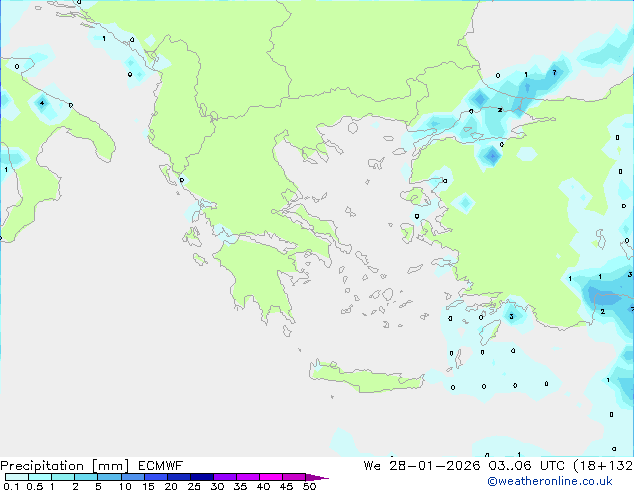Pick the 20–25 mm legend swatch

point(178,477)
